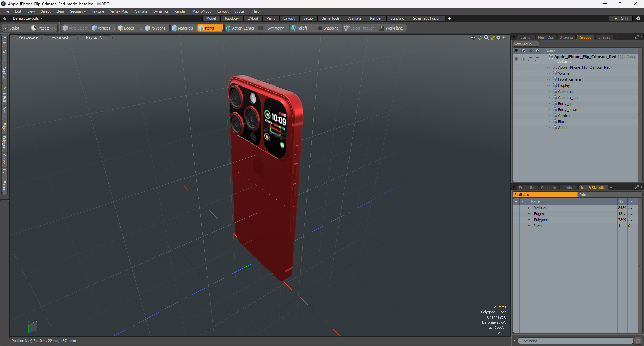Image resolution: width=644 pixels, height=346 pixels.
Task: Open the Advanced shading style dropdown
Action: (x=60, y=38)
